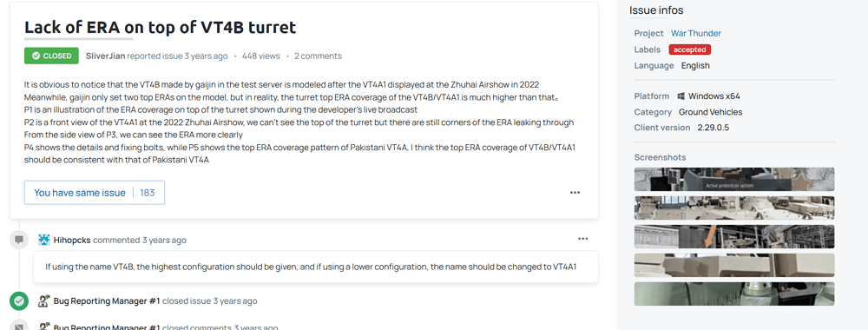Screen dimensions: 868x330
Task: Open SliverJian reporter profile link
Action: (106, 56)
